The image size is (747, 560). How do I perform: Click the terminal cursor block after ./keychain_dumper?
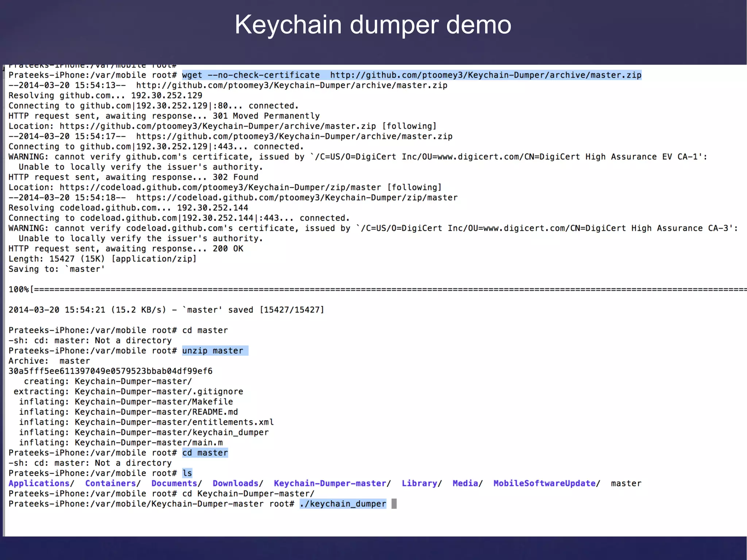point(394,504)
